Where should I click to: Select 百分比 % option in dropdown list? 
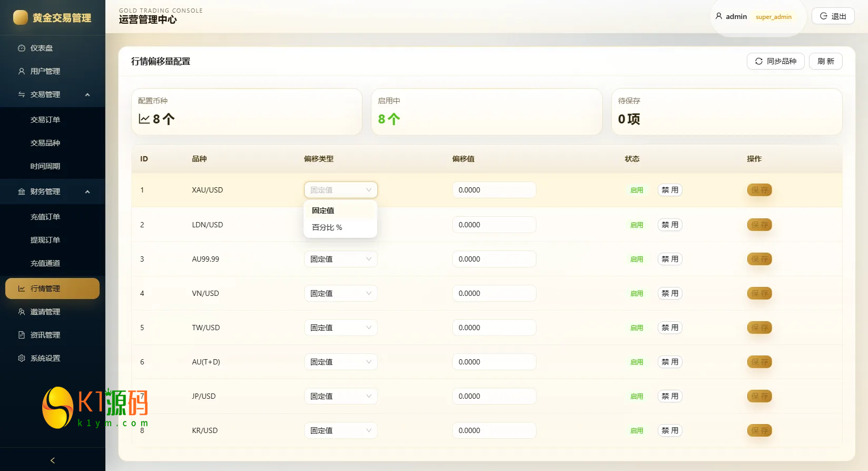click(340, 227)
